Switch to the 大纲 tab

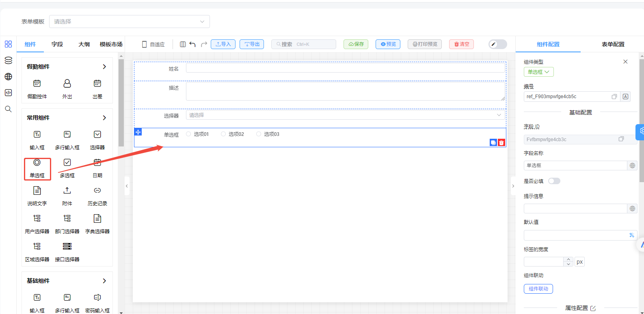click(x=84, y=44)
